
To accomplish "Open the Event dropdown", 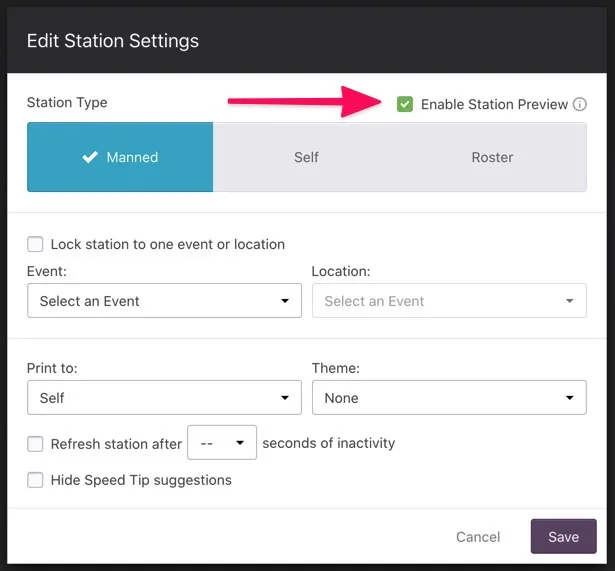I will pyautogui.click(x=164, y=301).
